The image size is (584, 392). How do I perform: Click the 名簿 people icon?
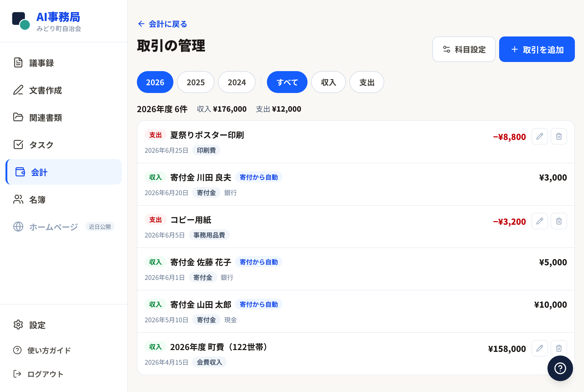(x=18, y=199)
